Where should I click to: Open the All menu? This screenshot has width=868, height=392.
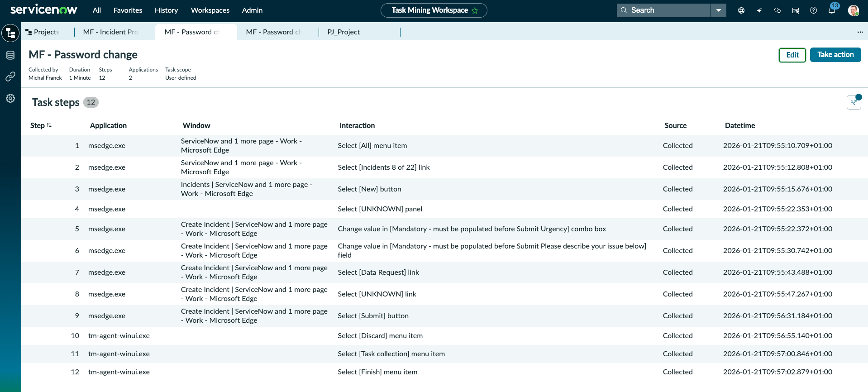(97, 10)
